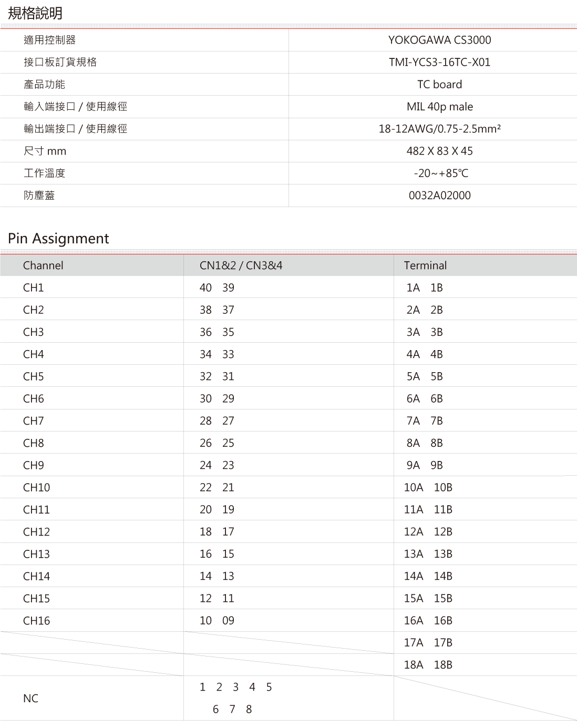577x728 pixels.
Task: Click the 0032A02000 dust cover code
Action: point(439,195)
